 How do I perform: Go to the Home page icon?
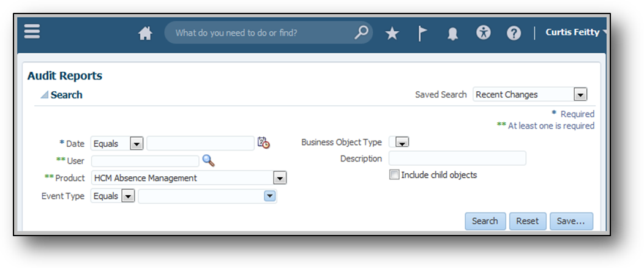point(145,34)
